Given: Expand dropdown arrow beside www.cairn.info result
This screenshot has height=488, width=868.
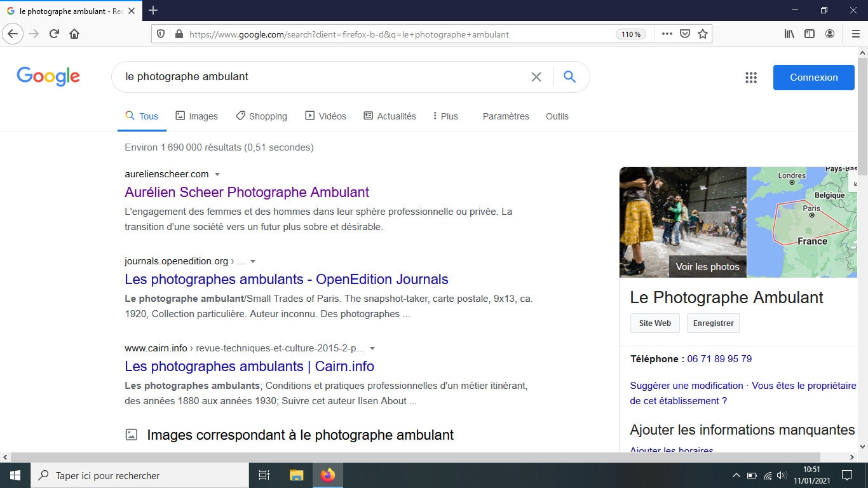Looking at the screenshot, I should pos(372,348).
